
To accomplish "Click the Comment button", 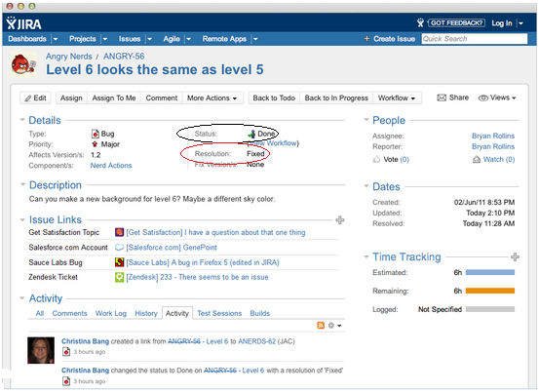I will (x=162, y=98).
